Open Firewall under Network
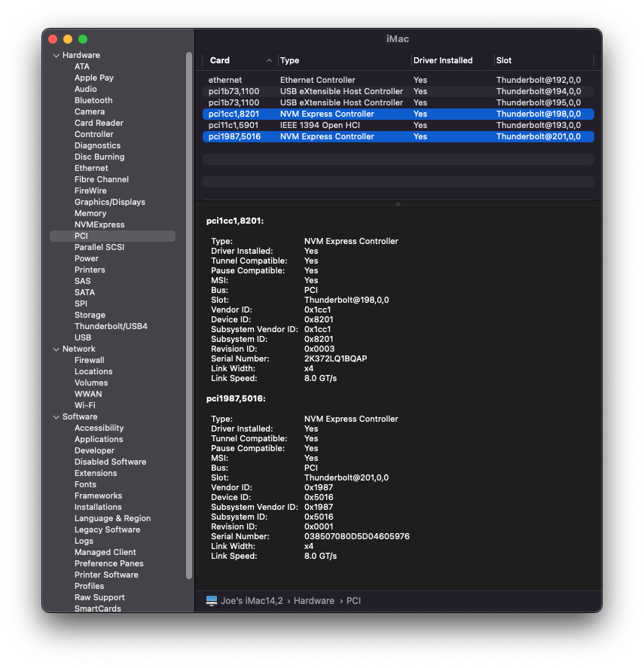 coord(89,360)
